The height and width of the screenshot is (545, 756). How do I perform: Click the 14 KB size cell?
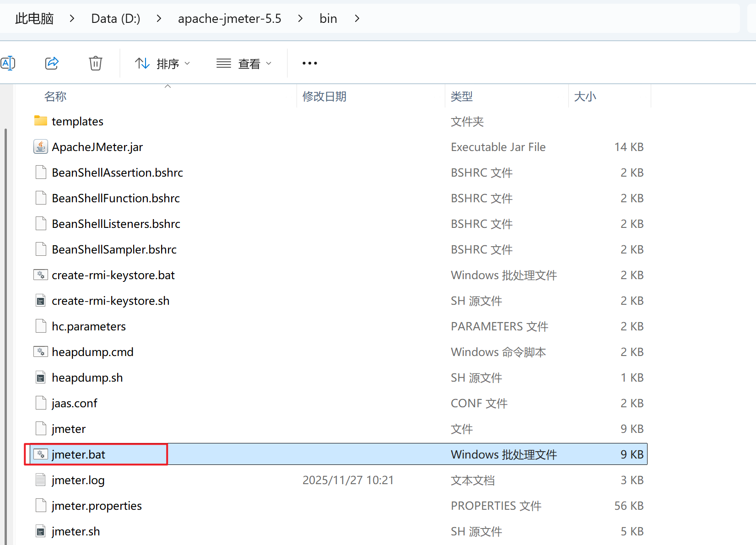[x=629, y=147]
